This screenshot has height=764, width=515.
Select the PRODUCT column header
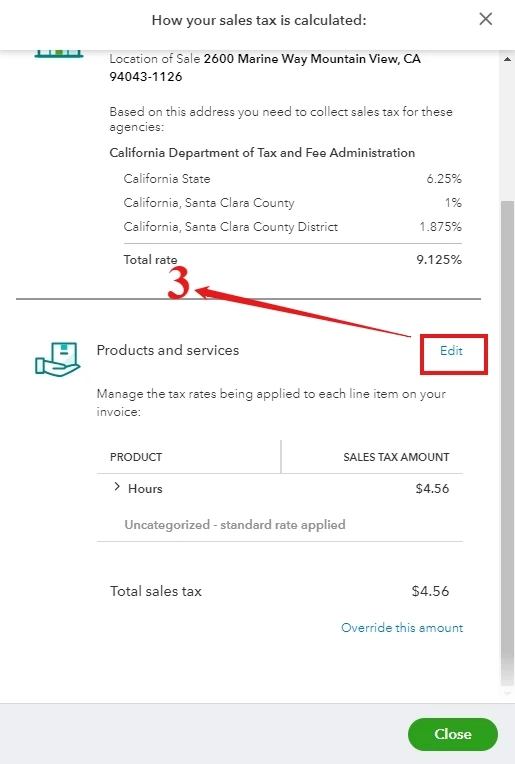point(136,457)
